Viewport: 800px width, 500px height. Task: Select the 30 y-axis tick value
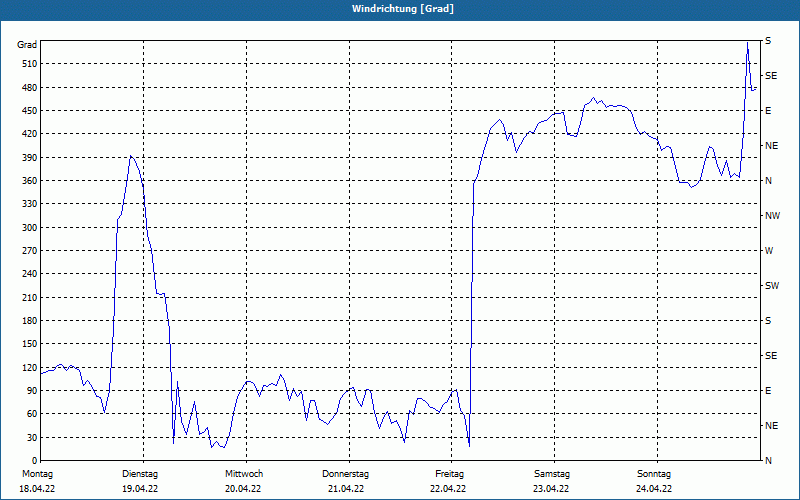tap(32, 437)
